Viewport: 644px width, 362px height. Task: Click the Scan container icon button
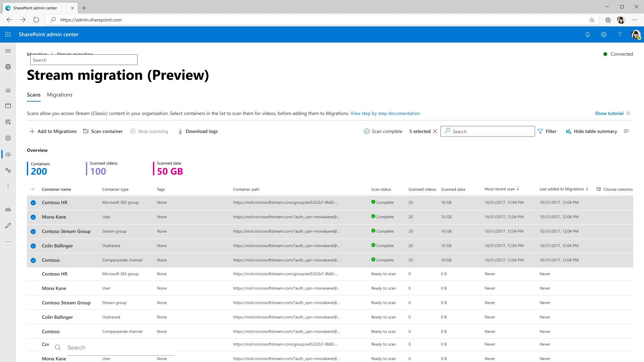click(x=86, y=131)
